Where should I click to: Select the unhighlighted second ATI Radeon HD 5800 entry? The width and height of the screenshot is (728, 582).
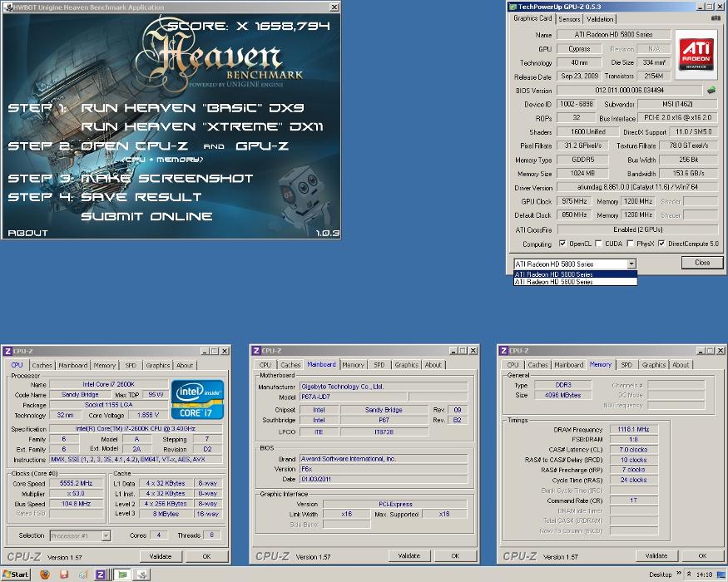(x=575, y=282)
